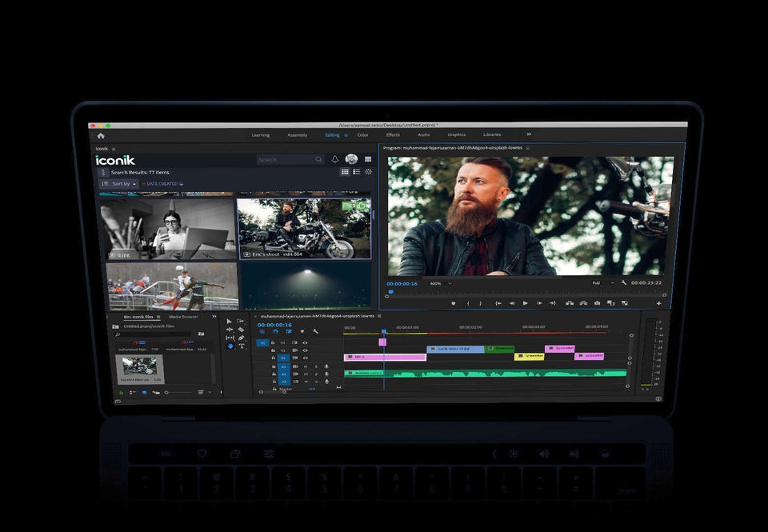Select the Hand tool
The image size is (768, 532).
[x=230, y=346]
